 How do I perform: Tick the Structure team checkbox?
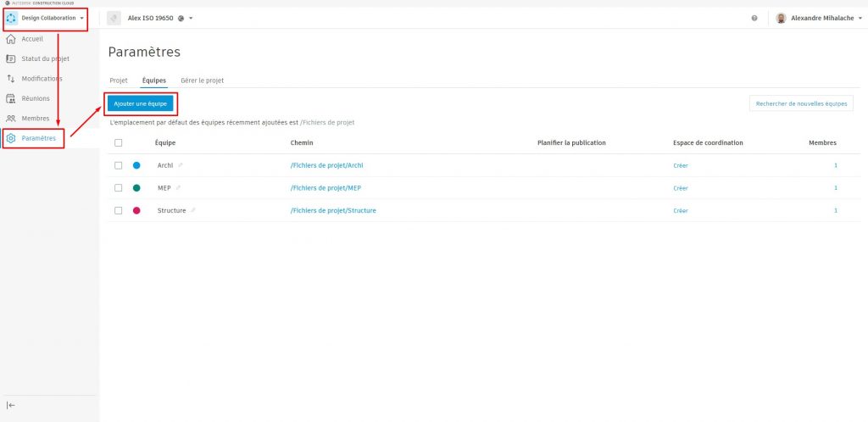pyautogui.click(x=119, y=210)
